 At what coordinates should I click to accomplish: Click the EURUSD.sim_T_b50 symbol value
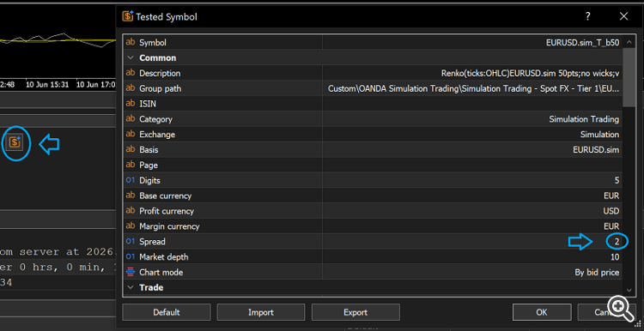tap(583, 42)
